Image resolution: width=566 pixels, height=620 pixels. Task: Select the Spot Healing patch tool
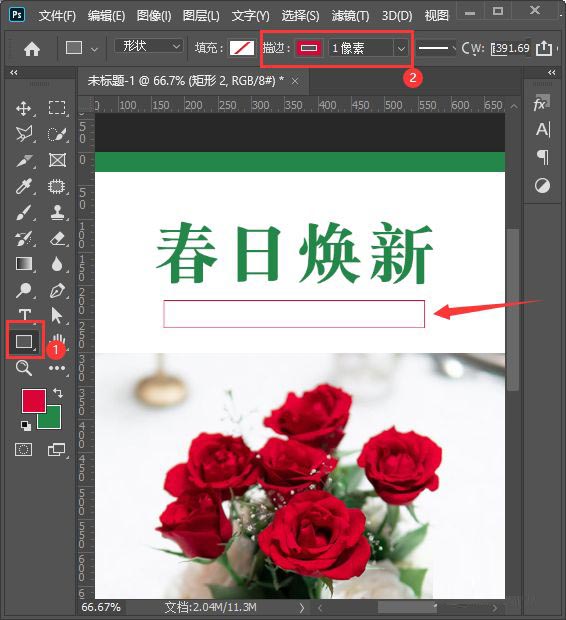click(57, 186)
